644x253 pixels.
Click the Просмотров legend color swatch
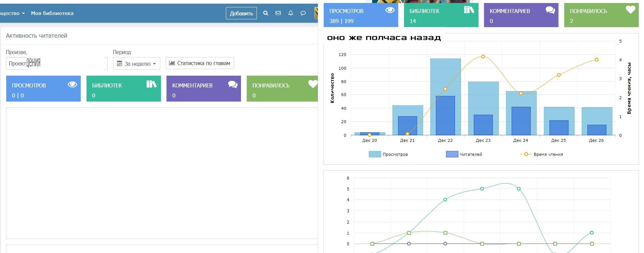[x=375, y=154]
